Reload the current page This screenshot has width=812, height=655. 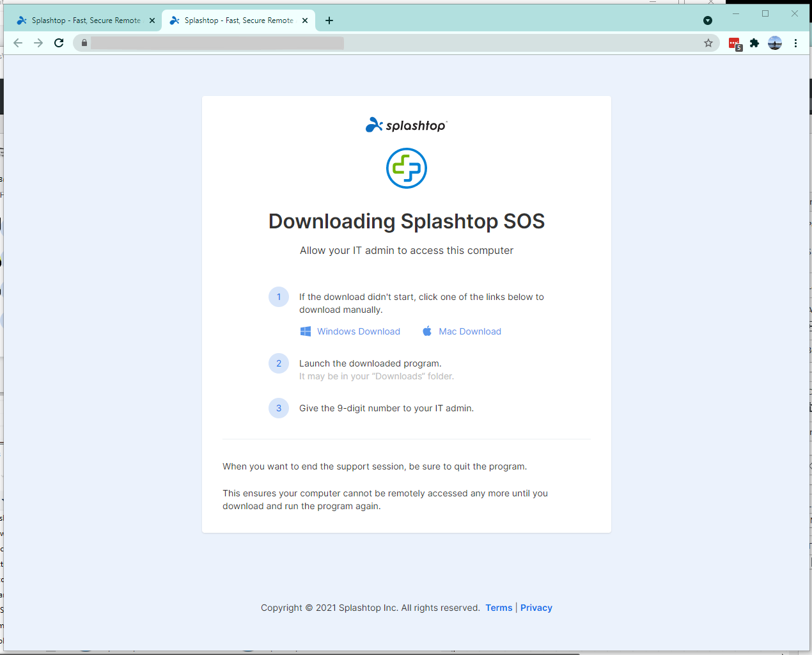59,43
